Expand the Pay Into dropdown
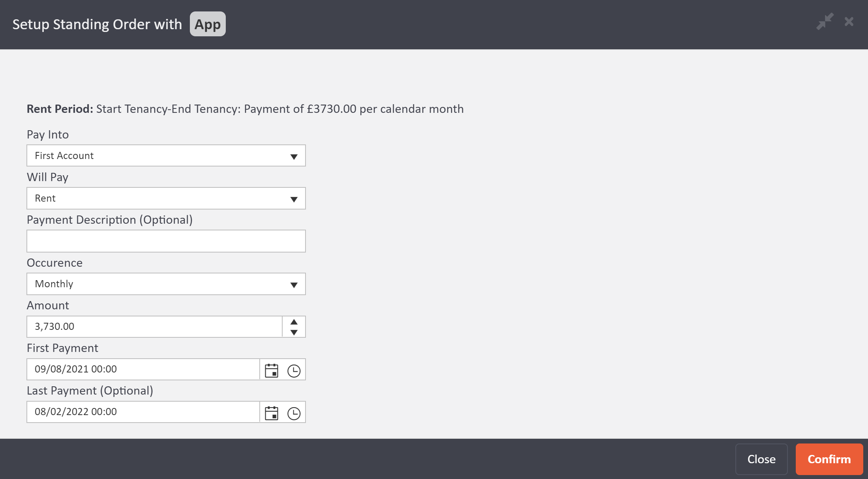This screenshot has width=868, height=479. point(294,156)
